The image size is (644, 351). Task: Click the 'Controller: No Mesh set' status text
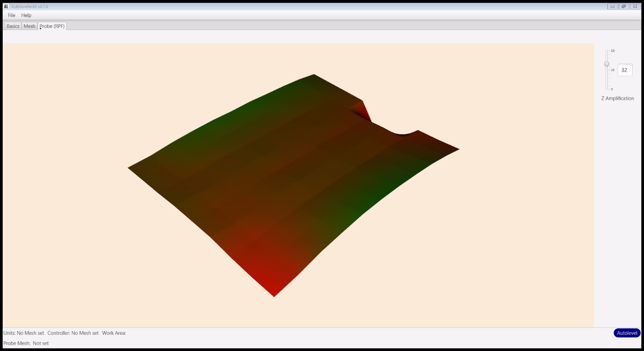[73, 333]
